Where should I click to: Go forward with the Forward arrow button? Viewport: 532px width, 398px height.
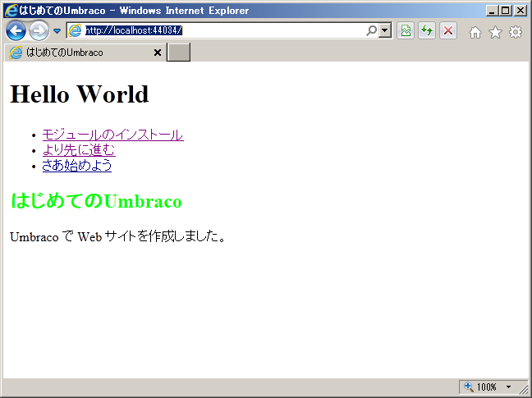pos(39,31)
